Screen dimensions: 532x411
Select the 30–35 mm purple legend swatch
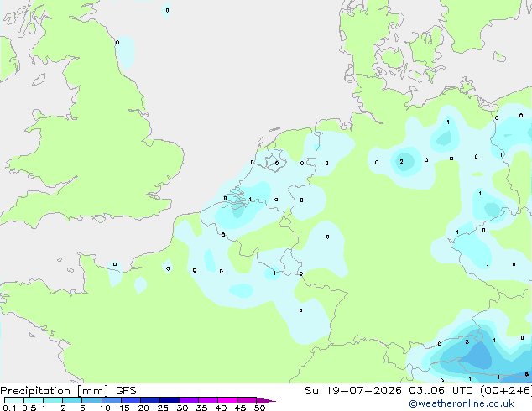point(188,400)
